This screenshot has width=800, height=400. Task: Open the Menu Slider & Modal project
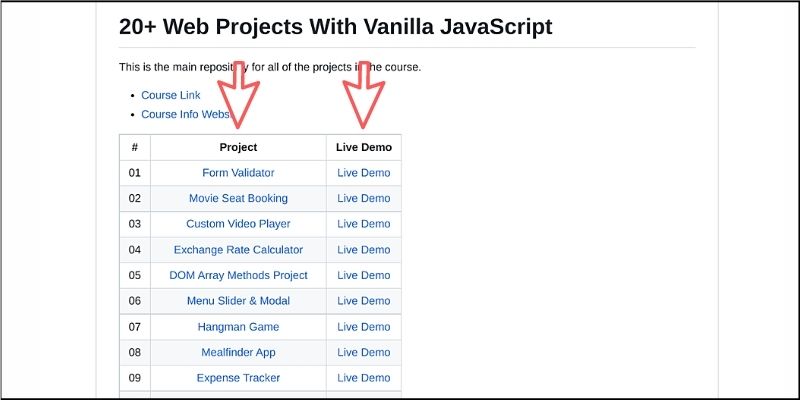point(238,301)
